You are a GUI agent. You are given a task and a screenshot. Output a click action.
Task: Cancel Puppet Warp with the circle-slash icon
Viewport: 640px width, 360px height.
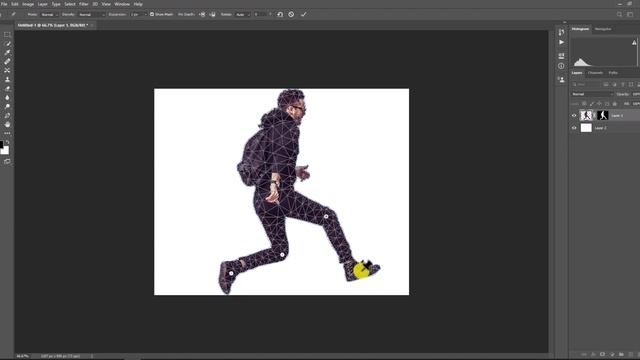click(x=291, y=14)
